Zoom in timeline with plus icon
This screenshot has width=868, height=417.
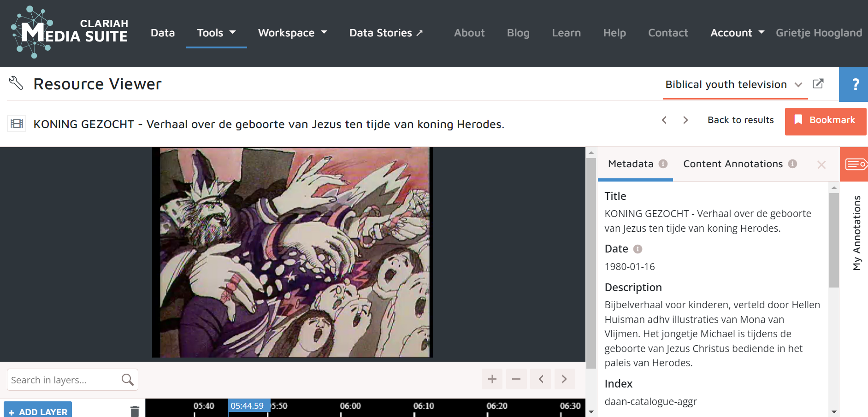pyautogui.click(x=492, y=379)
